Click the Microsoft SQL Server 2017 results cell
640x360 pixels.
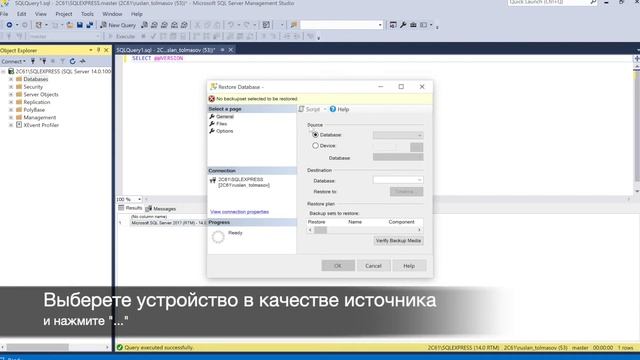point(169,223)
